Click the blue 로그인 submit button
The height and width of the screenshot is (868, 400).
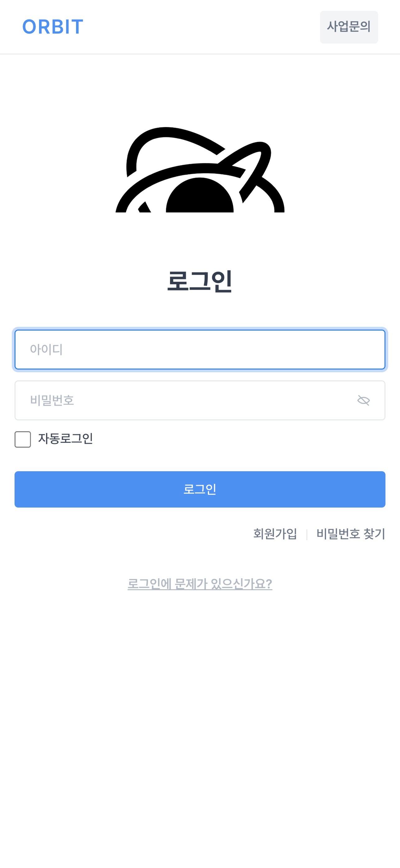pos(200,489)
